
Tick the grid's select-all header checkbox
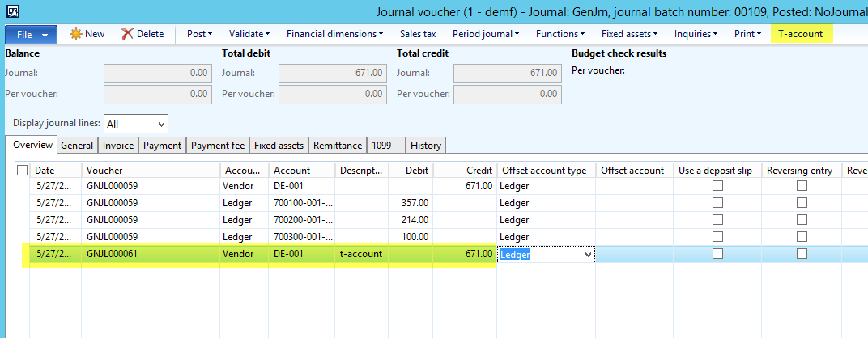22,170
